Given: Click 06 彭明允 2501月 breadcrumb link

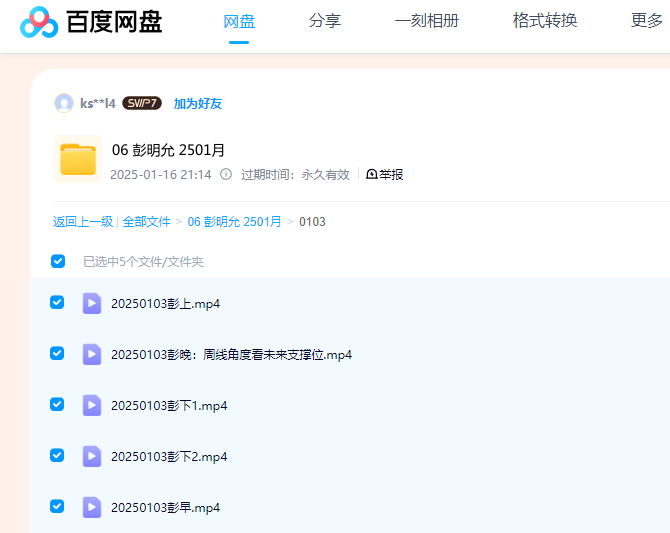Looking at the screenshot, I should [x=234, y=222].
